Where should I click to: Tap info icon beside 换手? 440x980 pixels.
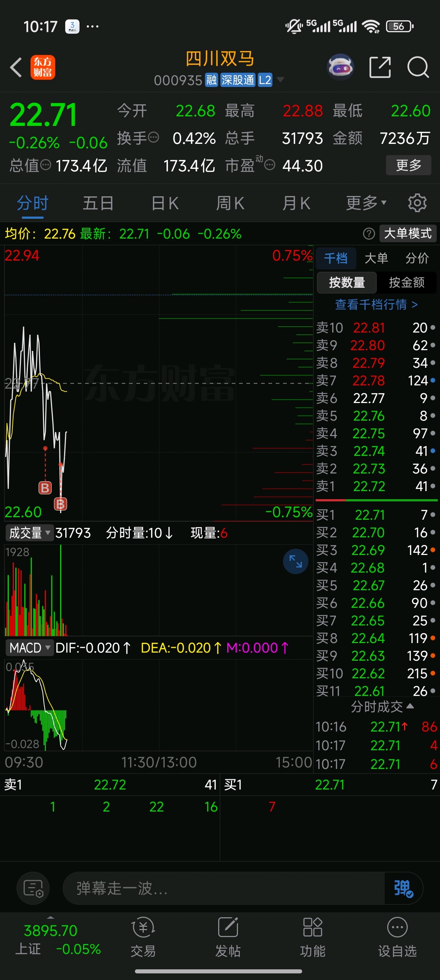point(154,137)
